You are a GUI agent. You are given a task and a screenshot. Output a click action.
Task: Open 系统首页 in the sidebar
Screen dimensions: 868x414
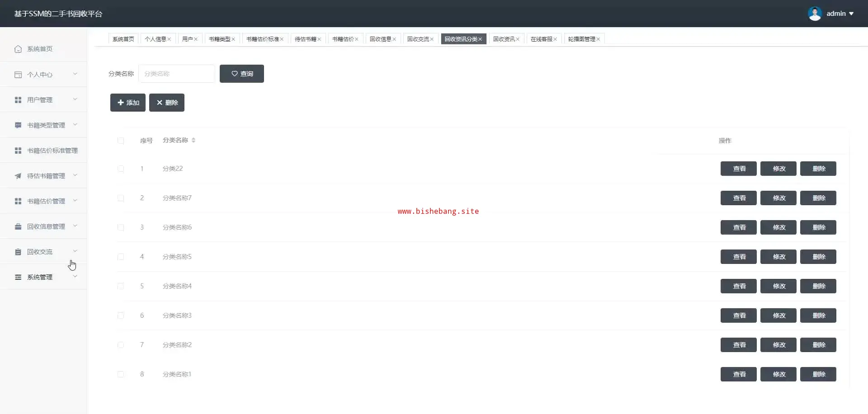click(43, 49)
